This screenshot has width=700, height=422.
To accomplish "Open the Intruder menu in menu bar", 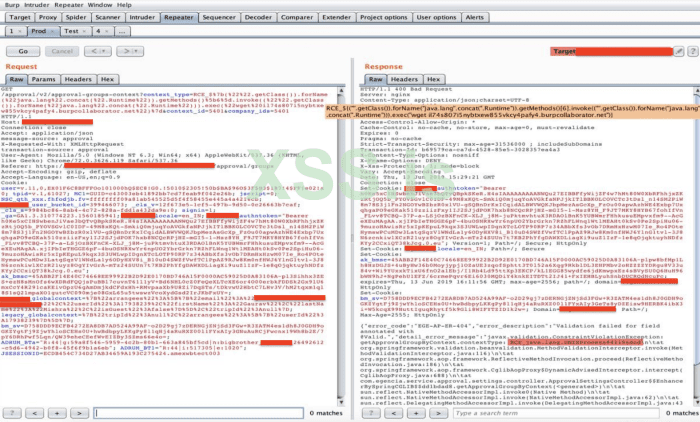I will (x=37, y=4).
